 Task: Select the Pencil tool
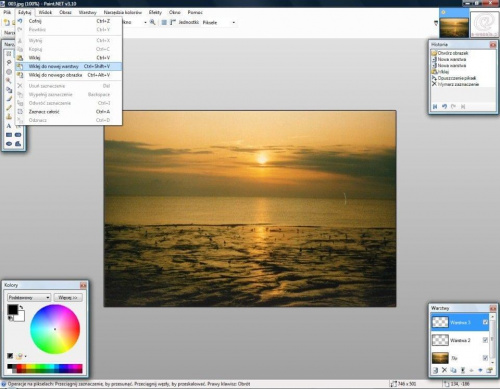pos(9,108)
